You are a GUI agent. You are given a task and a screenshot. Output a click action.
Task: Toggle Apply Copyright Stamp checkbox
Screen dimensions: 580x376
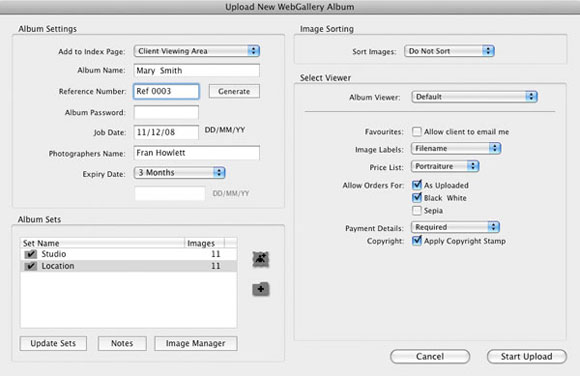[x=417, y=241]
